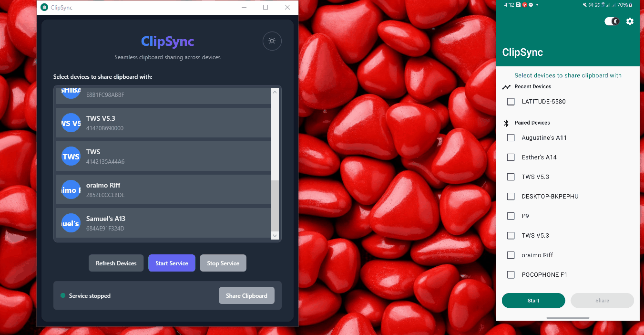Viewport: 644px width, 335px height.
Task: Click Samuel's A13 device avatar
Action: click(71, 223)
